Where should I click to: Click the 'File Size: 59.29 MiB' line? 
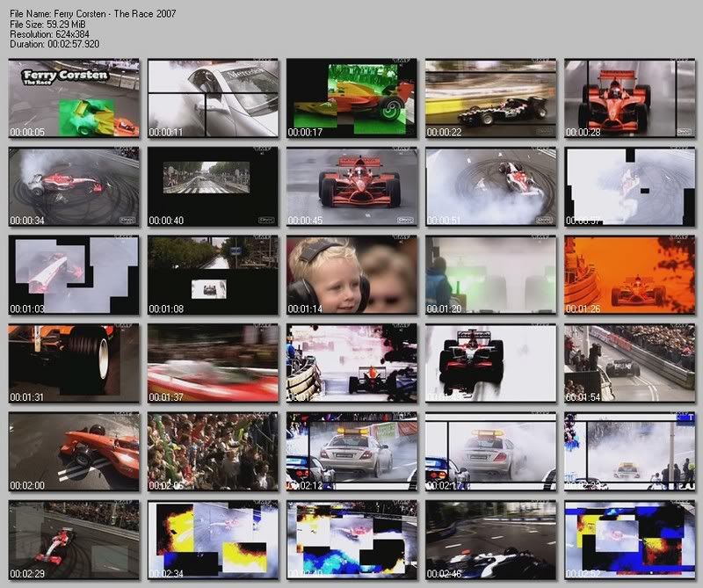click(47, 25)
